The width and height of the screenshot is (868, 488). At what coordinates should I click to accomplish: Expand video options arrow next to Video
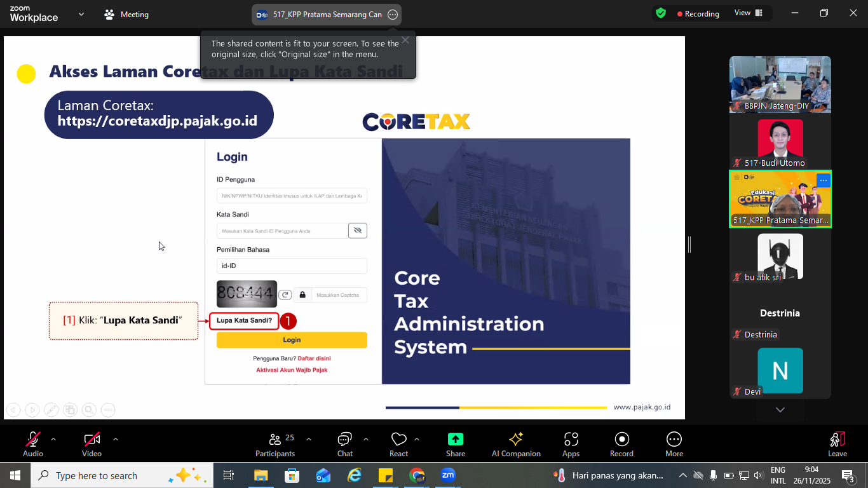[115, 439]
